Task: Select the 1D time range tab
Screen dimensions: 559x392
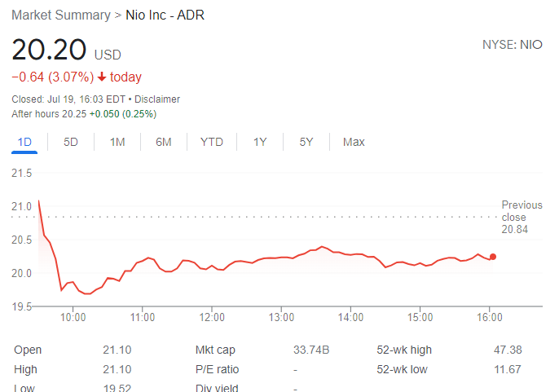Action: 24,142
